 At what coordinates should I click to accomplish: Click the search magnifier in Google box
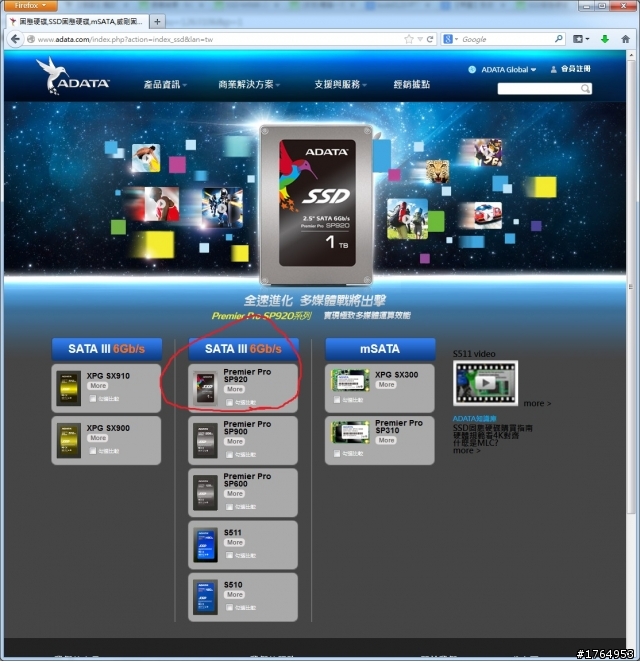pyautogui.click(x=559, y=39)
